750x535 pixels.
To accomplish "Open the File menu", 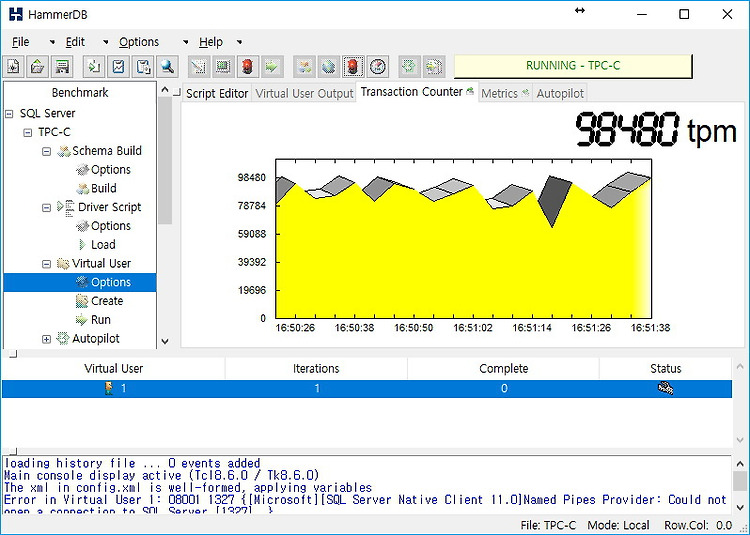I will tap(21, 42).
